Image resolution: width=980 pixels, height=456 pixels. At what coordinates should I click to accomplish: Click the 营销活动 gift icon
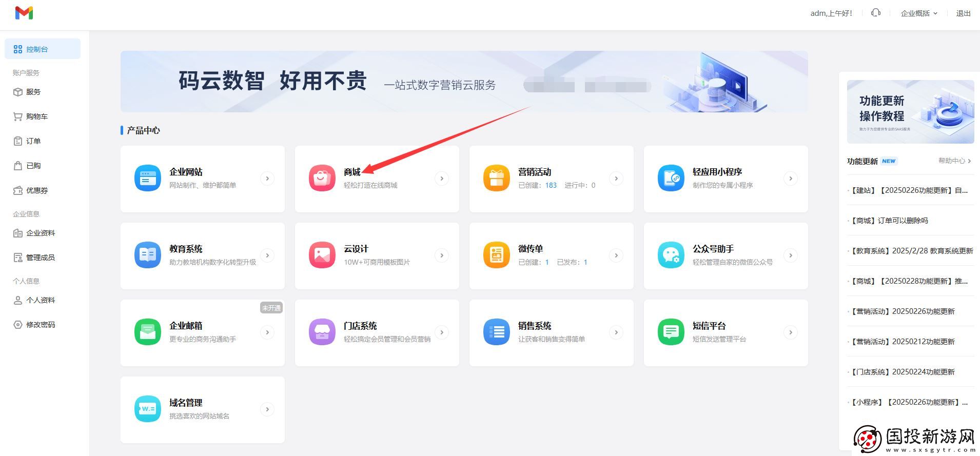point(497,179)
